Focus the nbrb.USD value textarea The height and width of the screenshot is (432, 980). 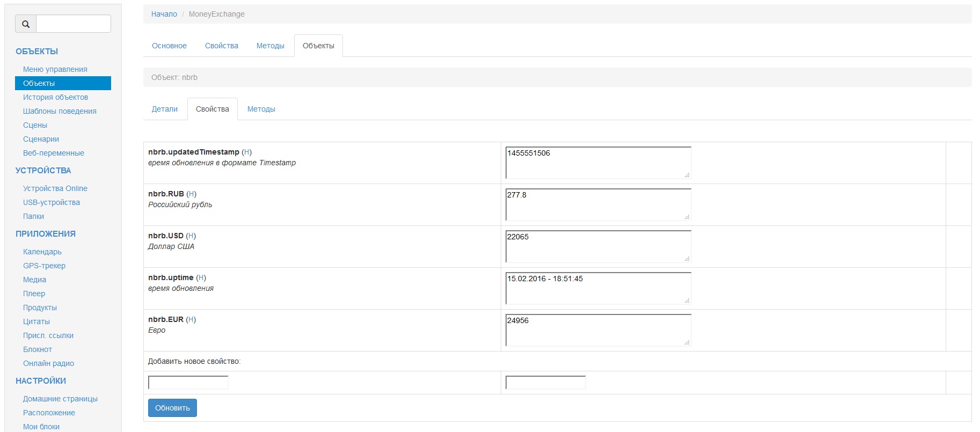coord(598,246)
